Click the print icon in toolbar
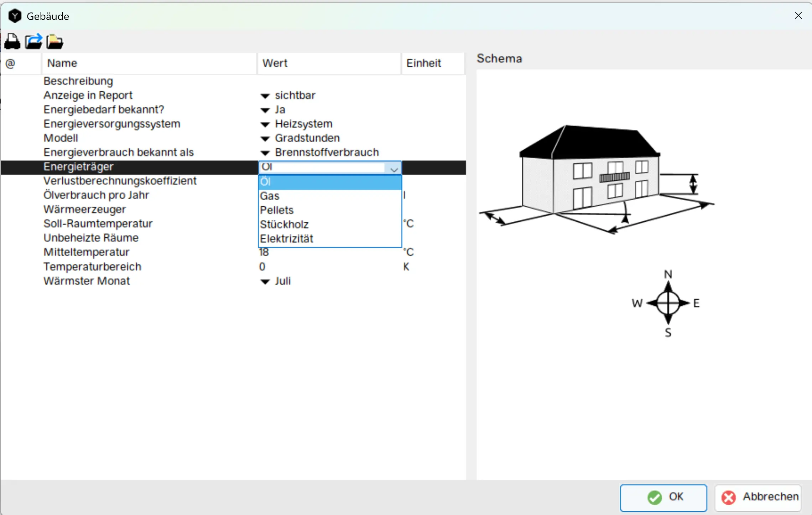 [x=12, y=42]
